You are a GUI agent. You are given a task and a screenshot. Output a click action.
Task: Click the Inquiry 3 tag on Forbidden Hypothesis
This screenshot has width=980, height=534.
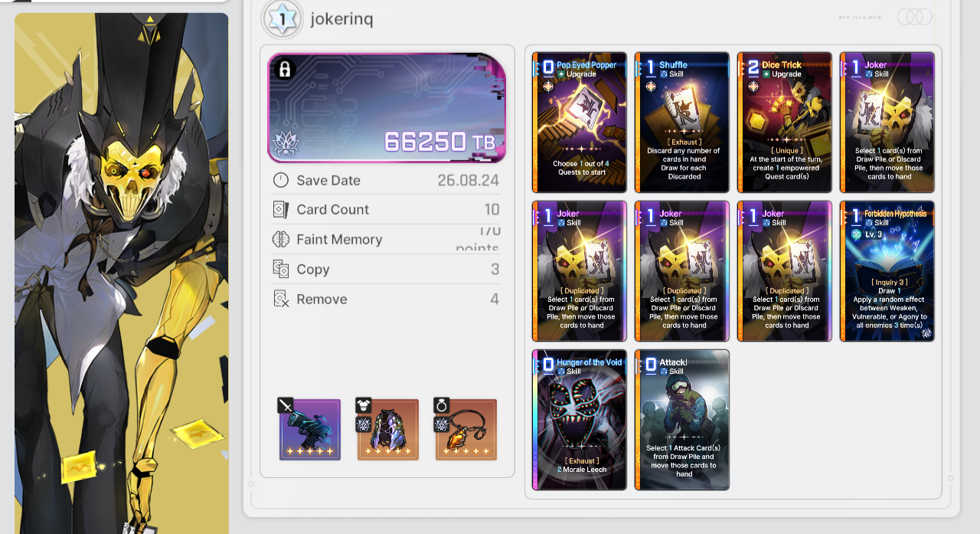(x=889, y=283)
